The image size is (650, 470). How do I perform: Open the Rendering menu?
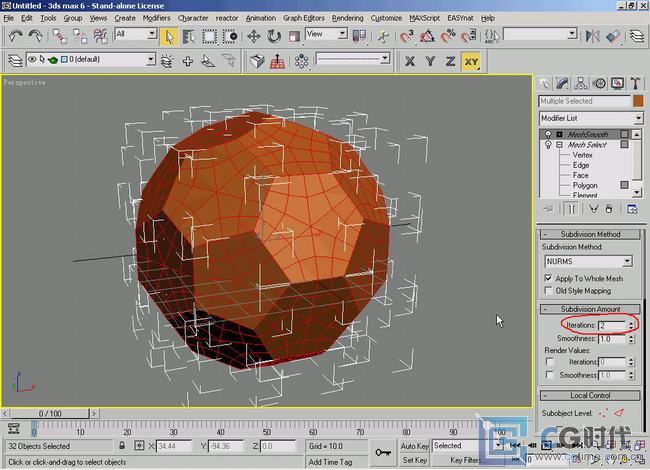(x=347, y=18)
